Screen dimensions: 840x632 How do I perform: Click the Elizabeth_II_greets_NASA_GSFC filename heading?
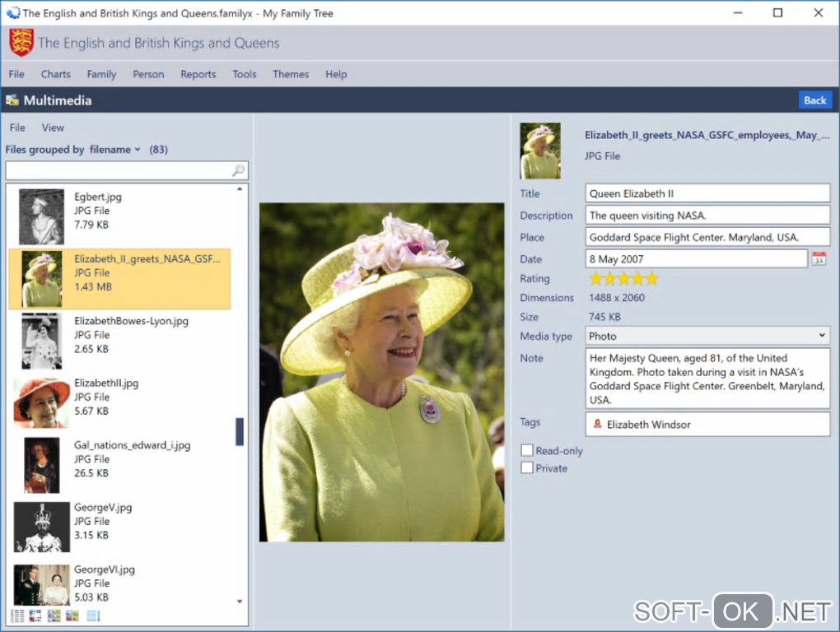pos(707,135)
